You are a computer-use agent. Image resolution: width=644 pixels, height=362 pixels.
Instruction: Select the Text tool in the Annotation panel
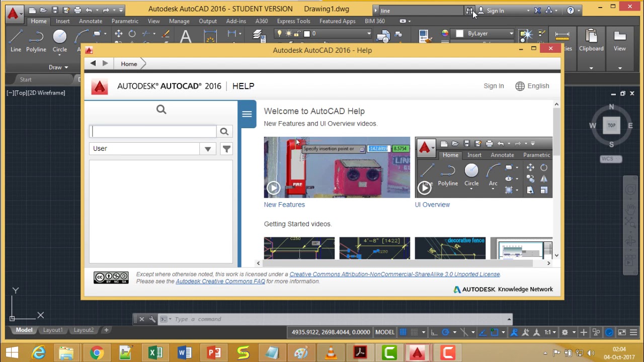click(186, 37)
